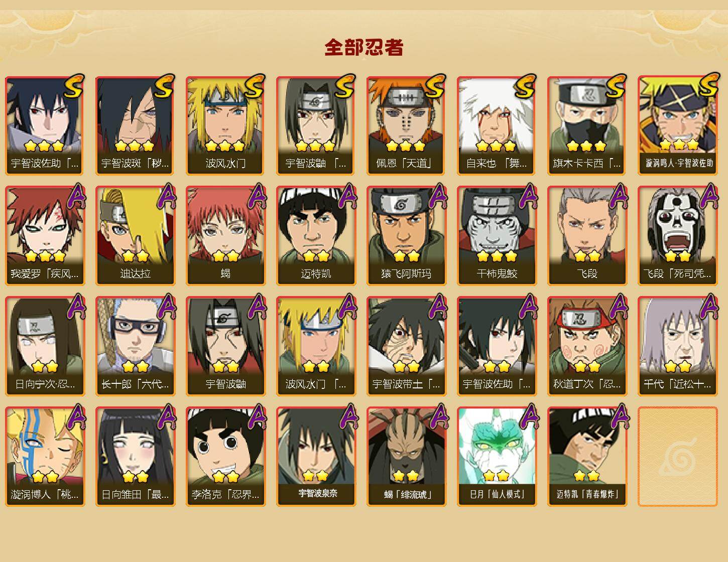Open the 迈特凯「青春爆炸」 card
The width and height of the screenshot is (728, 562).
587,457
